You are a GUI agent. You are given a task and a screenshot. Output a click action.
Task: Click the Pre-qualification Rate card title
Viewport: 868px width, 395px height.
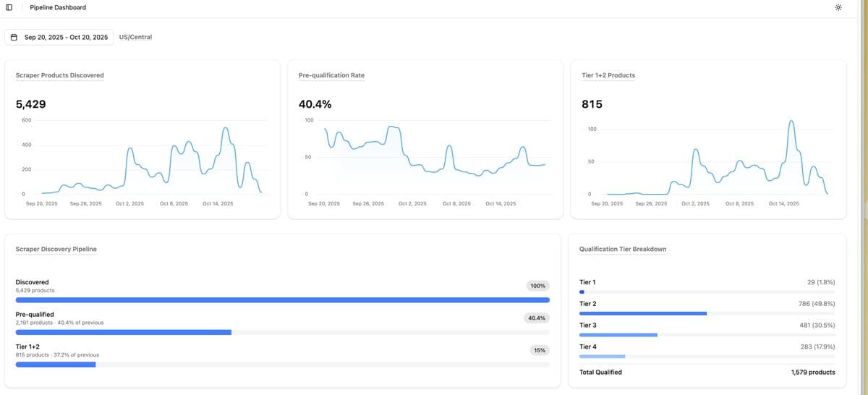tap(331, 75)
